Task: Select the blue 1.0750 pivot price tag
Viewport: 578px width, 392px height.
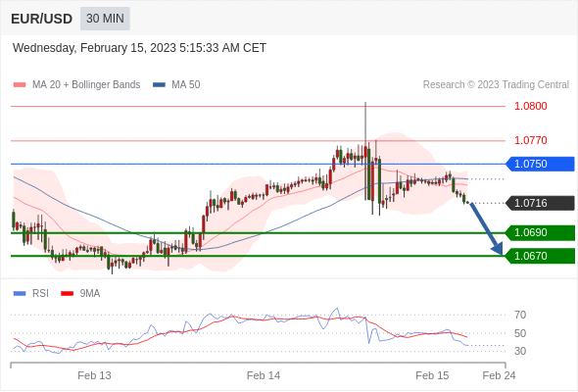Action: pos(540,164)
